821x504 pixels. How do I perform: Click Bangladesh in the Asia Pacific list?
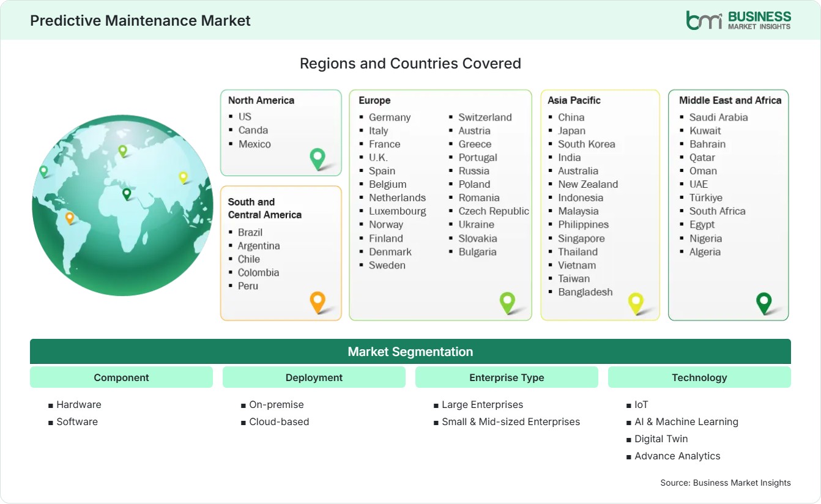[585, 292]
